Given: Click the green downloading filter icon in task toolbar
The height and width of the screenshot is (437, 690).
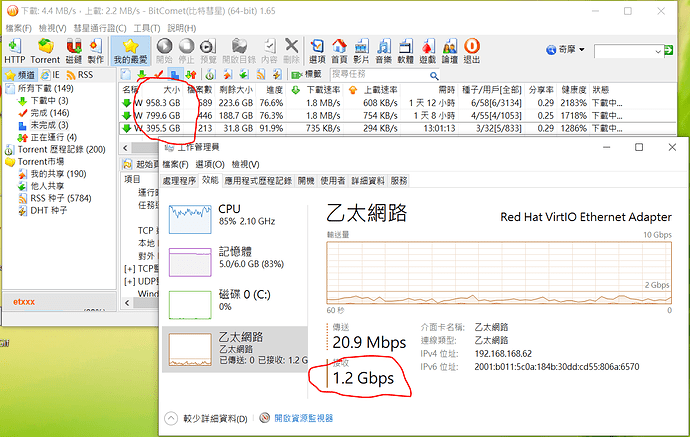Looking at the screenshot, I should [x=142, y=74].
